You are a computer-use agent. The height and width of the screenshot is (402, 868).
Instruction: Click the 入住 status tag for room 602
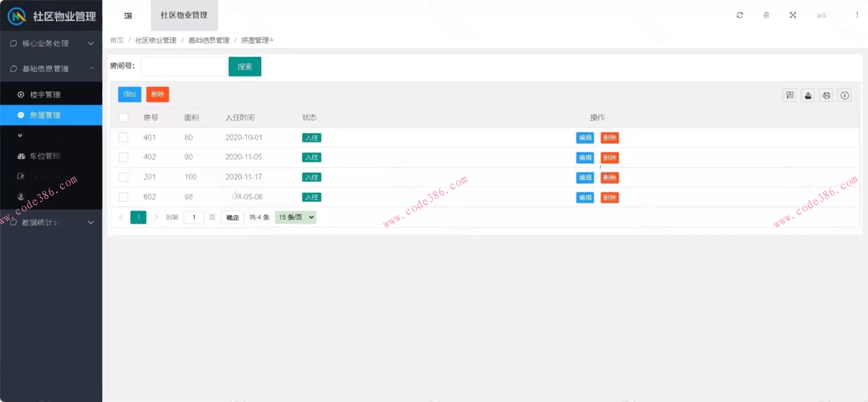point(312,197)
